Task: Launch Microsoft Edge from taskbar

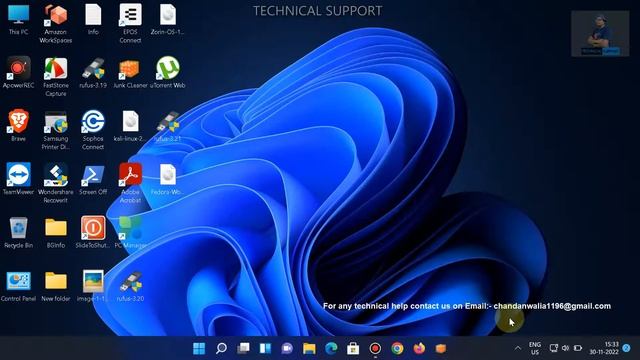Action: coord(331,348)
